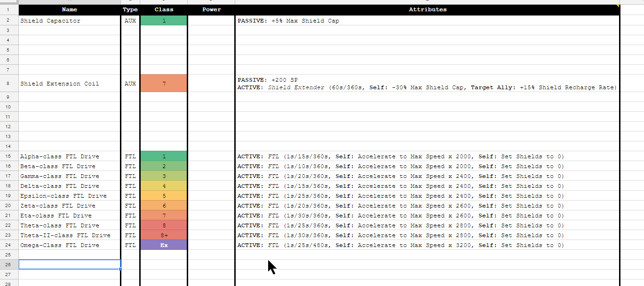Click row header number 8
The height and width of the screenshot is (286, 644).
pyautogui.click(x=8, y=84)
